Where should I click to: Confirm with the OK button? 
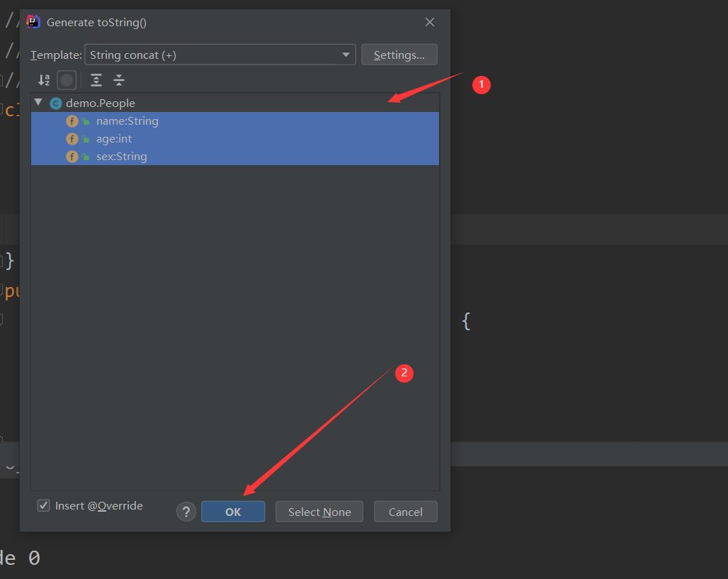(233, 512)
